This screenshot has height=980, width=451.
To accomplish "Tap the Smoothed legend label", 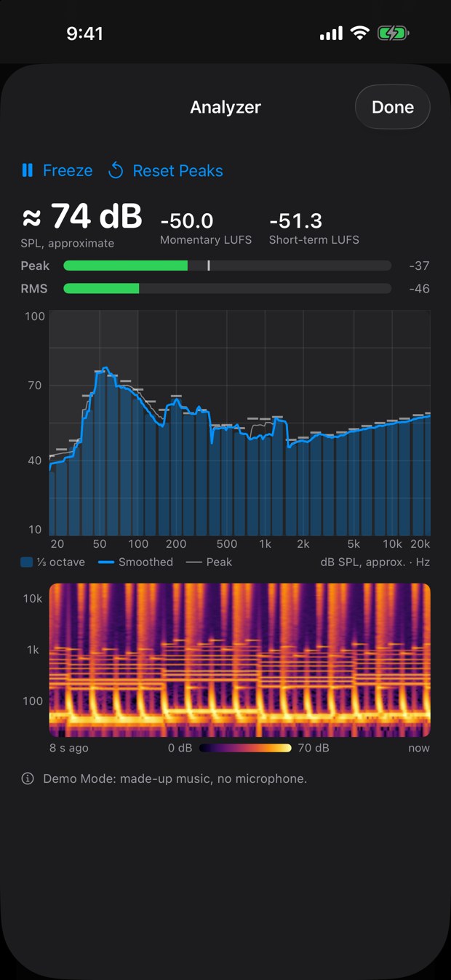I will (145, 562).
